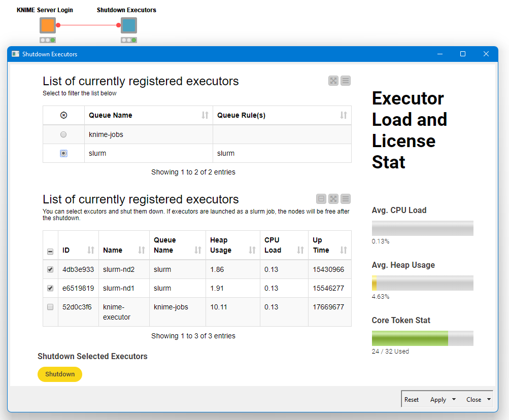Click the collapse icon of the executors table

321,199
